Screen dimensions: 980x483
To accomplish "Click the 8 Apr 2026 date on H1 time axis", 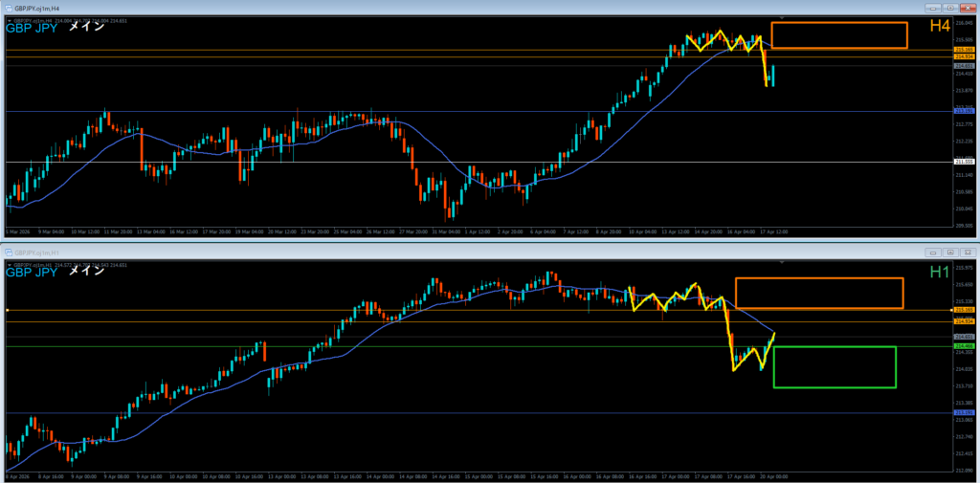I will click(16, 476).
